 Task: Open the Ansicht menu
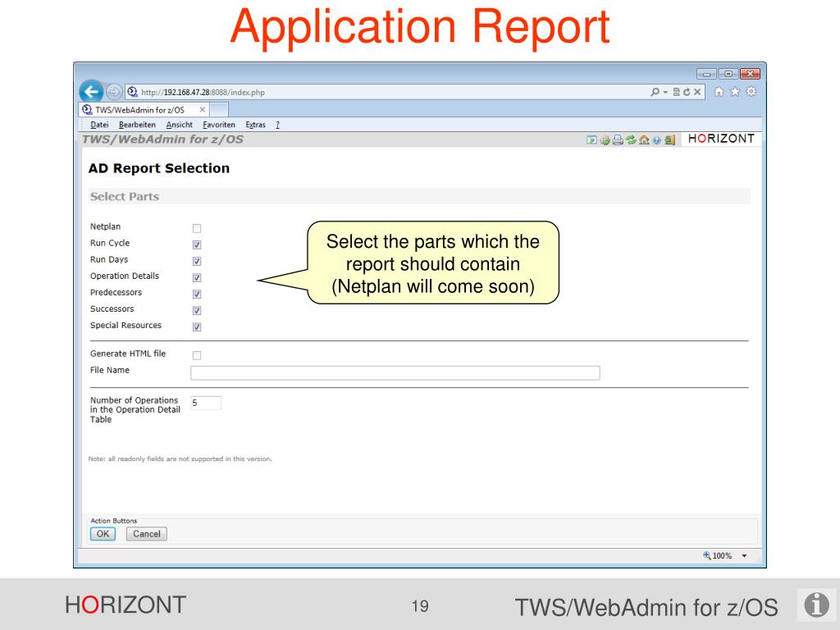(179, 125)
